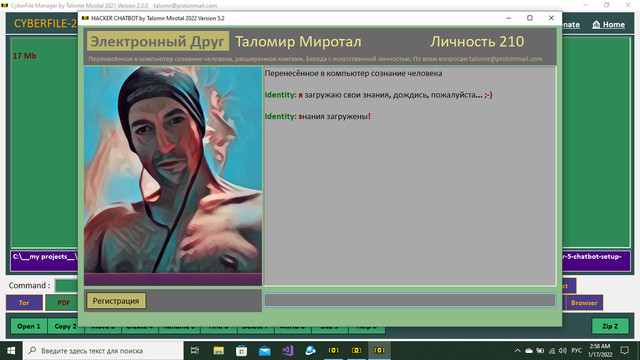Click the 'я загружаю свои знания' chat line
This screenshot has width=640, height=360.
coord(378,95)
